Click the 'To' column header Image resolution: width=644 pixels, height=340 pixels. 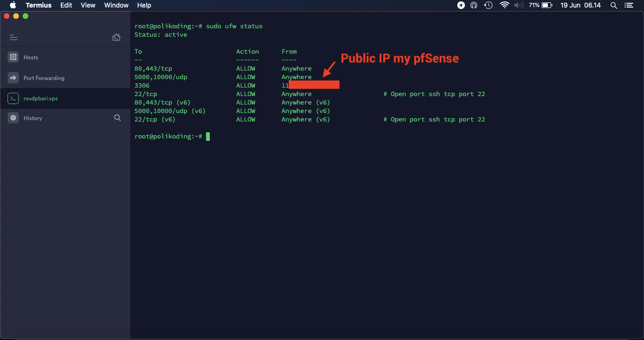click(138, 52)
